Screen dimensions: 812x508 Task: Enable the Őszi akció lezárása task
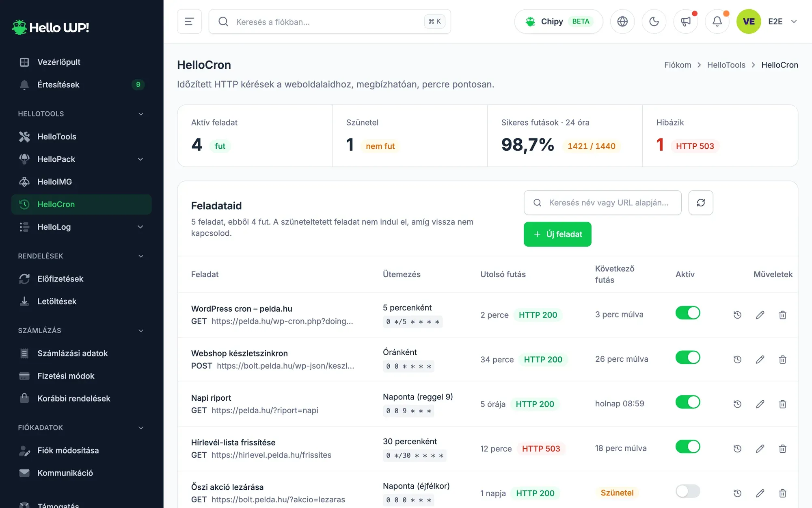coord(688,491)
